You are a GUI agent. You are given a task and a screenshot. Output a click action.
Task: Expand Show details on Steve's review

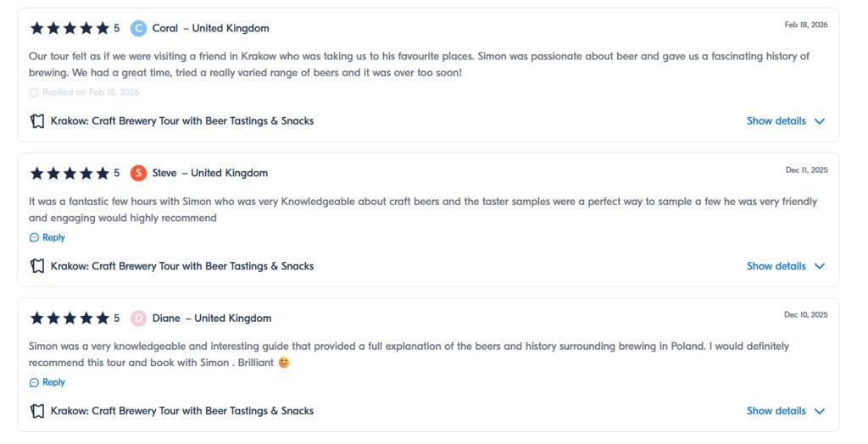pos(776,266)
